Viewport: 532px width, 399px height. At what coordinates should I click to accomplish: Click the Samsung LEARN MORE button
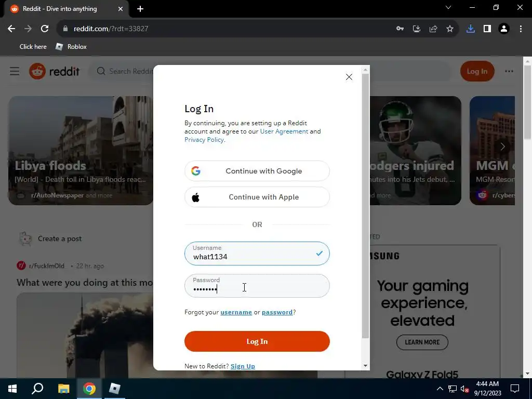(422, 342)
